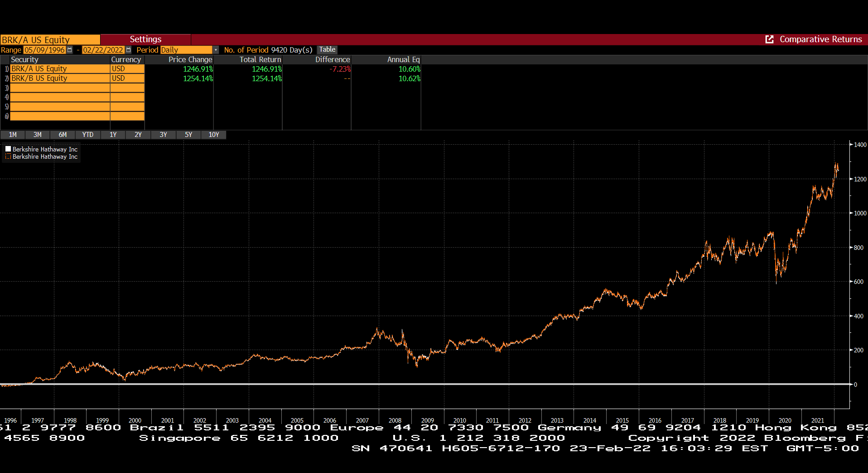Switch to the Settings tab

click(x=145, y=39)
